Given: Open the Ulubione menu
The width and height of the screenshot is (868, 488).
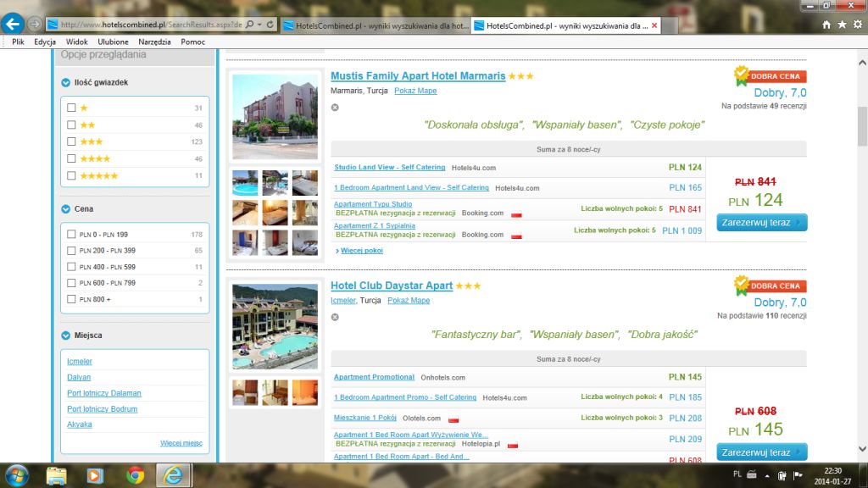Looking at the screenshot, I should pyautogui.click(x=113, y=42).
